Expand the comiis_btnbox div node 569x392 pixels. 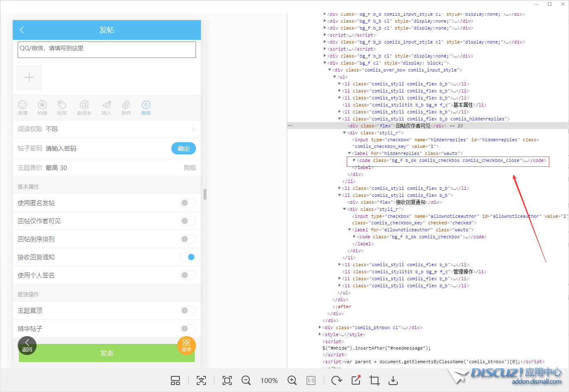[320, 327]
